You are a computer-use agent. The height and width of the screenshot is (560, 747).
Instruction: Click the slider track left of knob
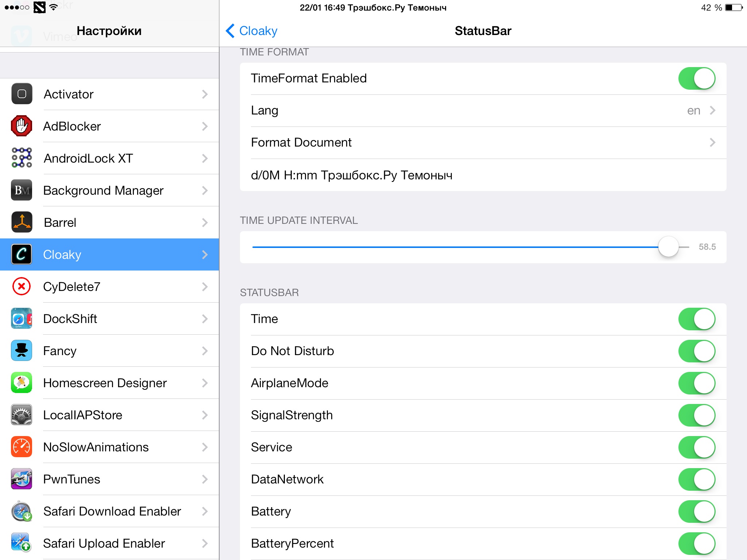[455, 247]
